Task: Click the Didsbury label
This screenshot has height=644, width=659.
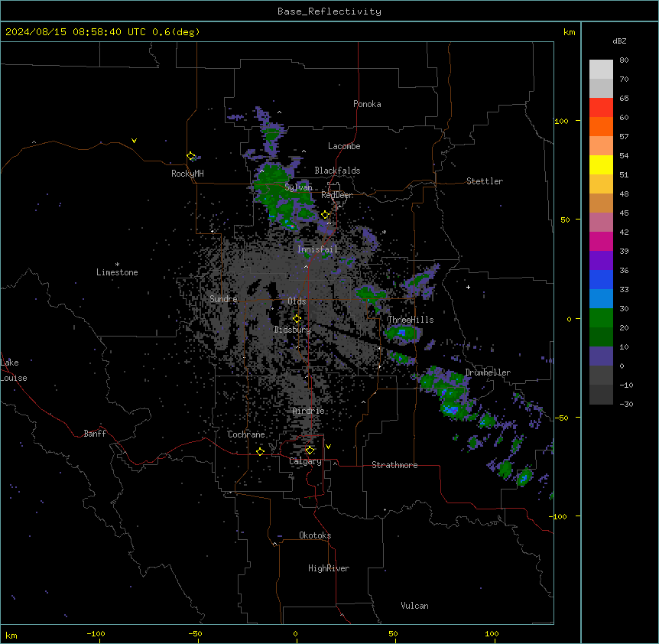Action: (293, 330)
